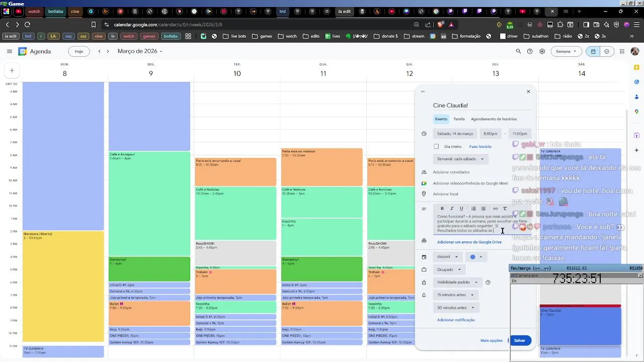The height and width of the screenshot is (362, 644).
Task: Open the Google apps grid
Action: pos(622,51)
